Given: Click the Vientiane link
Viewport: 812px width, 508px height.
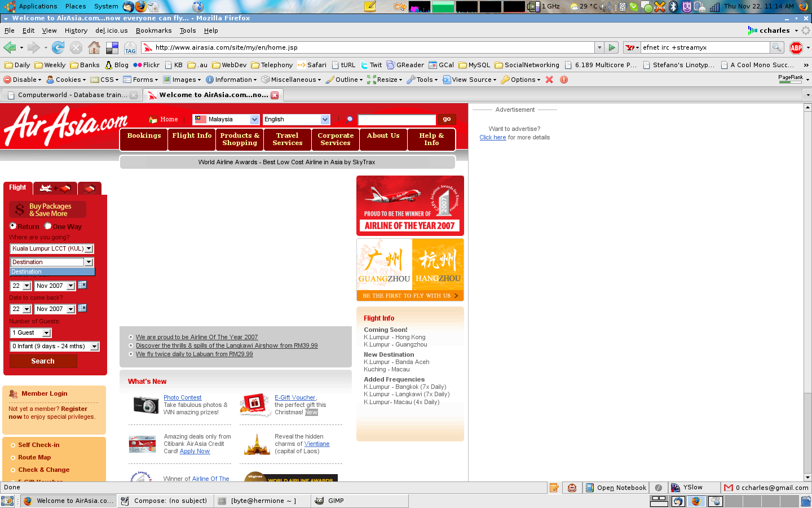Looking at the screenshot, I should click(317, 444).
